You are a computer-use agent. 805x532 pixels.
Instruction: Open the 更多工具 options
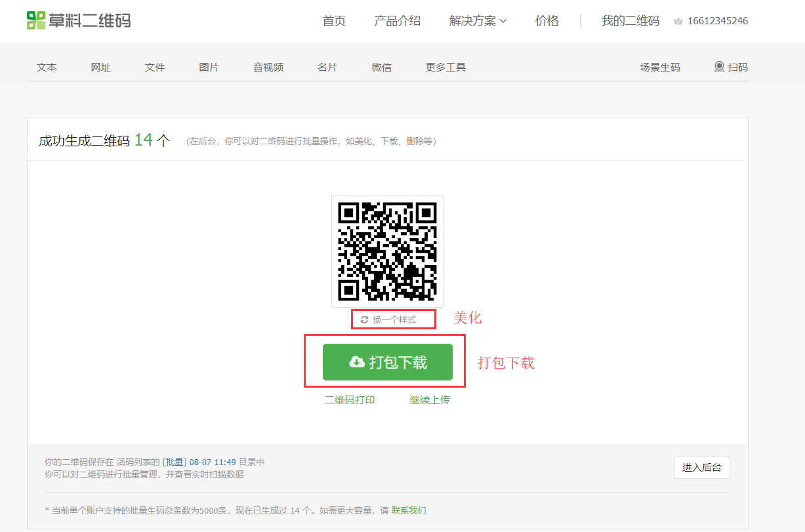click(x=445, y=66)
